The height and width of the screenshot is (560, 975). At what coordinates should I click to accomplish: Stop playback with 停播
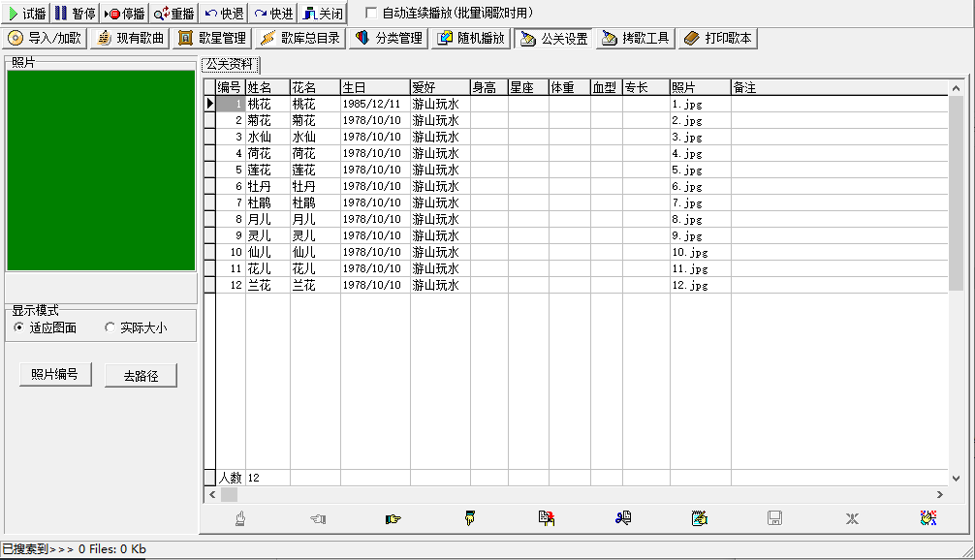point(124,13)
